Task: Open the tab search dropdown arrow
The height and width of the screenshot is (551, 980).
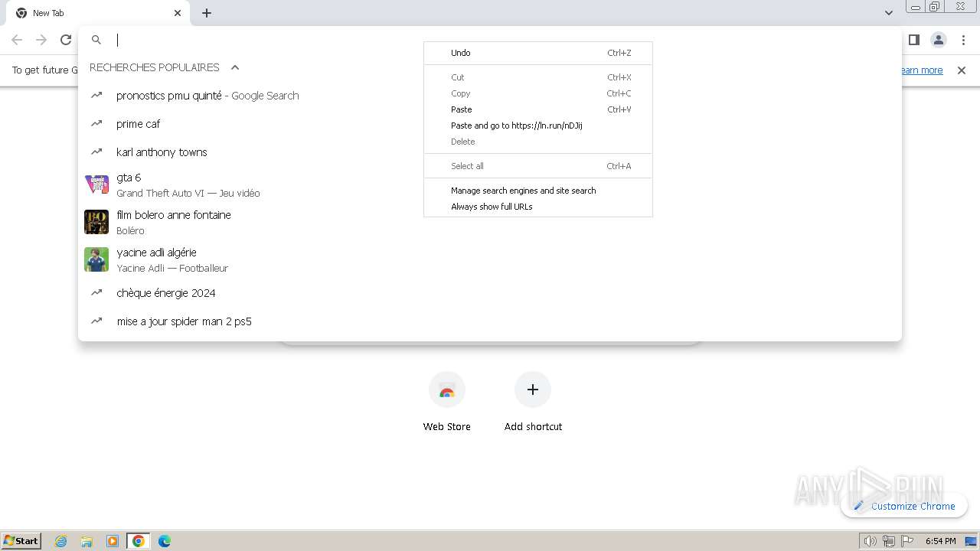Action: pos(888,13)
